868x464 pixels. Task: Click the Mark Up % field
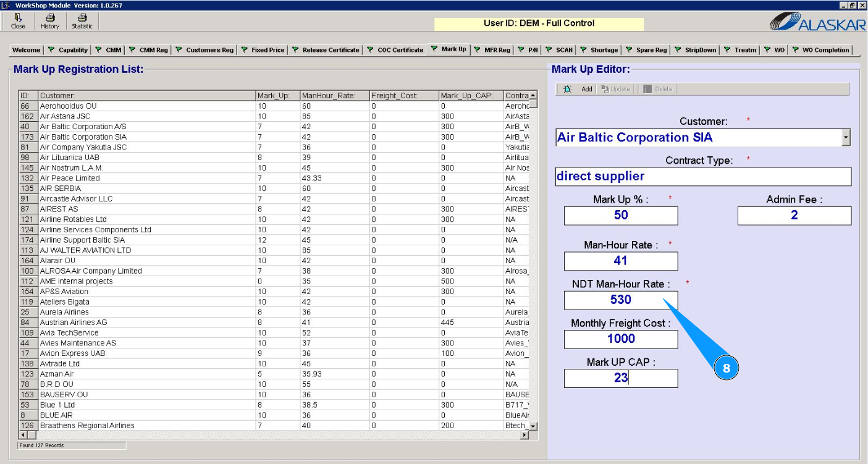coord(620,215)
